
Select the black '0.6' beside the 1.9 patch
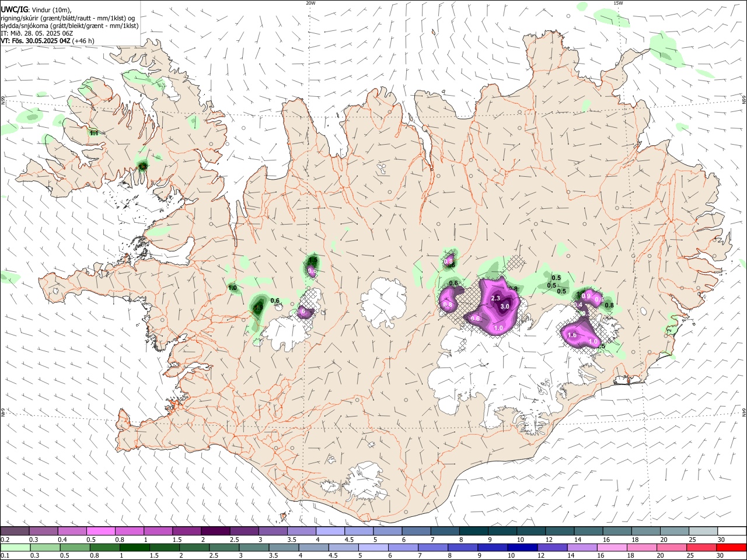pyautogui.click(x=275, y=301)
